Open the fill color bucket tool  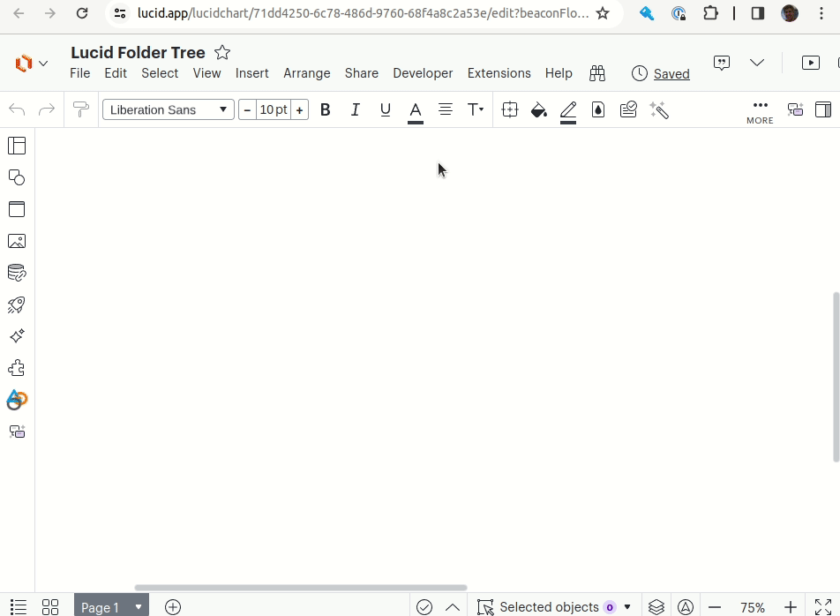pyautogui.click(x=539, y=109)
